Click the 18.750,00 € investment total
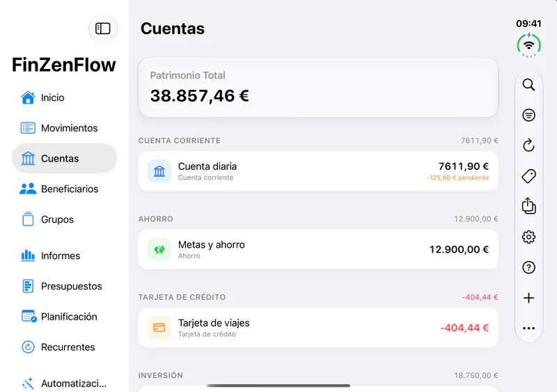The height and width of the screenshot is (392, 557). [x=476, y=375]
